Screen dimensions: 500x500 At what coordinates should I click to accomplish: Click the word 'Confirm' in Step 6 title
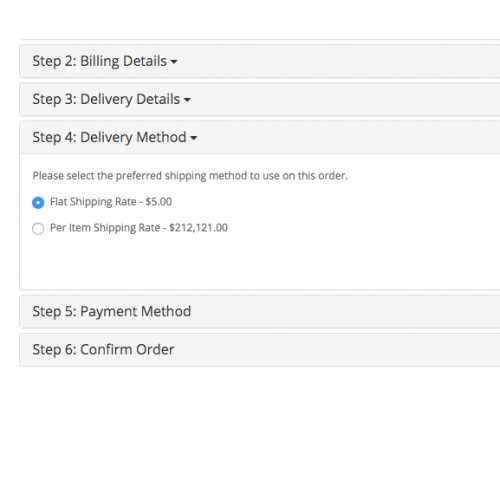(x=106, y=350)
